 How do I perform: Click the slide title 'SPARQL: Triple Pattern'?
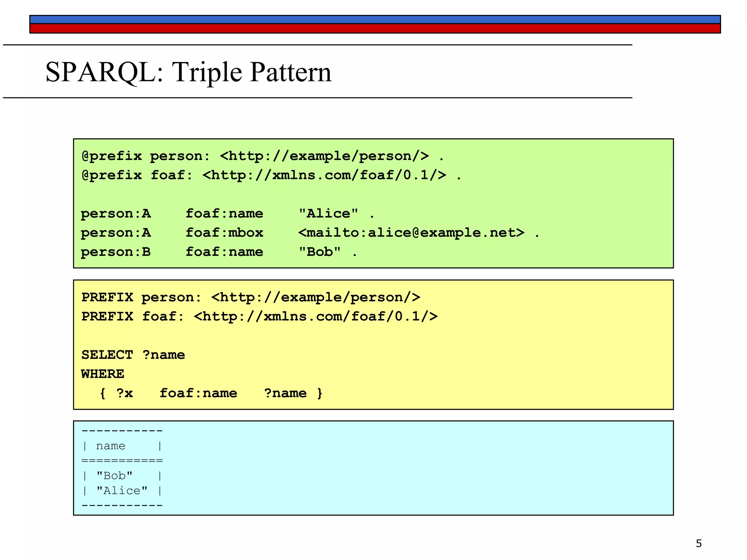pyautogui.click(x=188, y=72)
